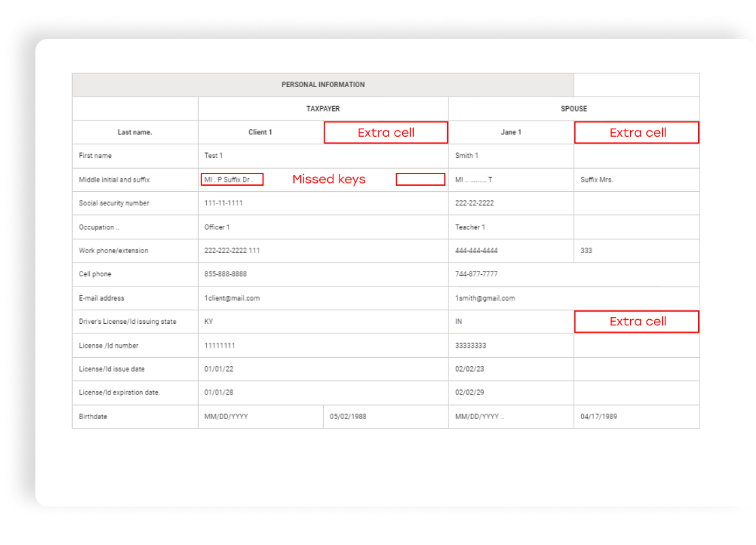Select the empty red-boxed missed key cell
The height and width of the screenshot is (545, 756).
coord(420,179)
